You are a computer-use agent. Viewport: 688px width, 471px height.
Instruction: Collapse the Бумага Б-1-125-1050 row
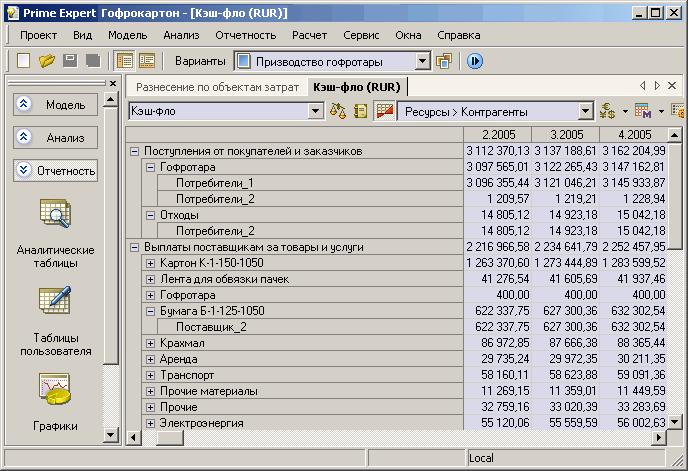pyautogui.click(x=150, y=311)
